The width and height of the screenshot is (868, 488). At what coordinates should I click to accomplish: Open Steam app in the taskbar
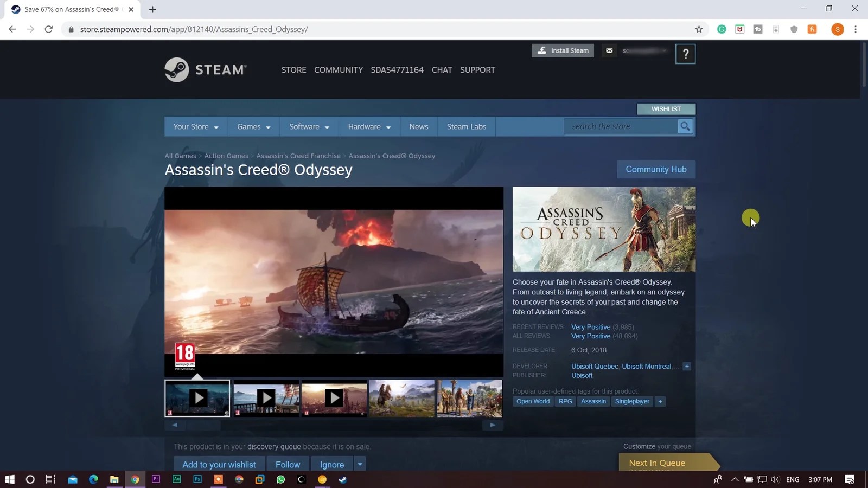(x=343, y=479)
